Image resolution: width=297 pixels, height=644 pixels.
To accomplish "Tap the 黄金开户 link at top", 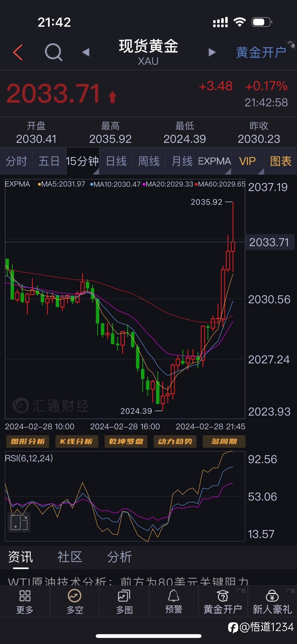I will coord(261,52).
